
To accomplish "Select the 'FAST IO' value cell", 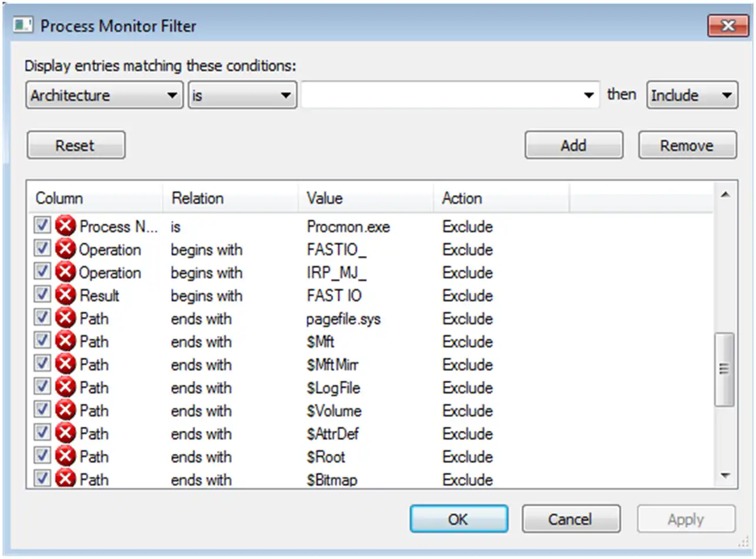I will pyautogui.click(x=334, y=295).
